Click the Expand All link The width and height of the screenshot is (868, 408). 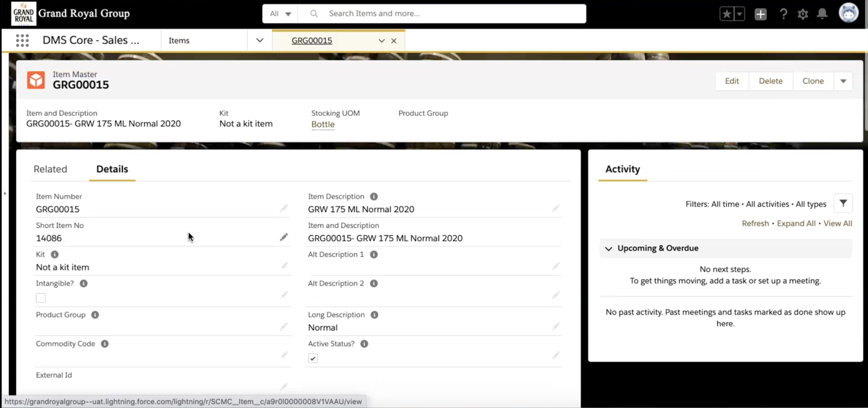click(796, 223)
